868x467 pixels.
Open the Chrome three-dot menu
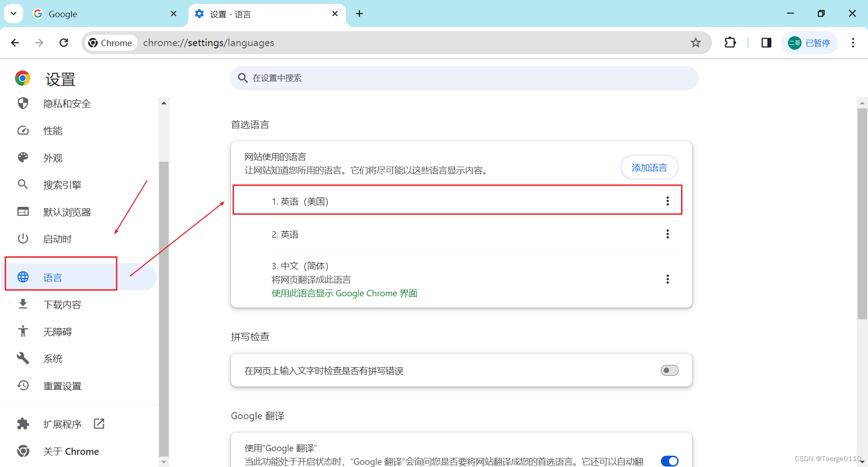853,42
